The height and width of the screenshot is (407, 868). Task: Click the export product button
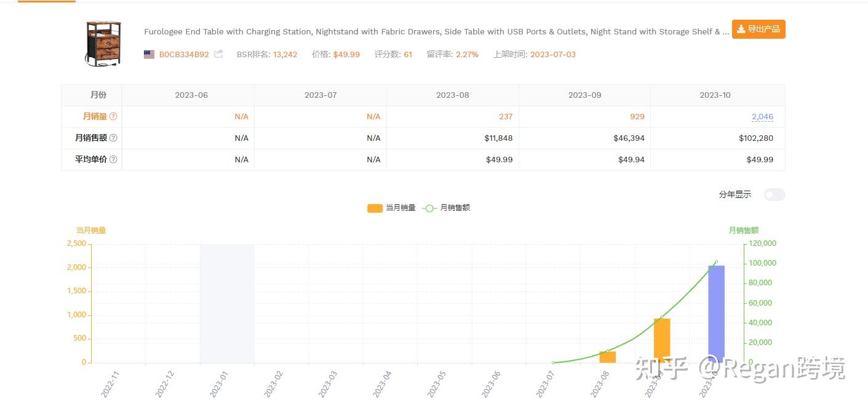(x=758, y=30)
